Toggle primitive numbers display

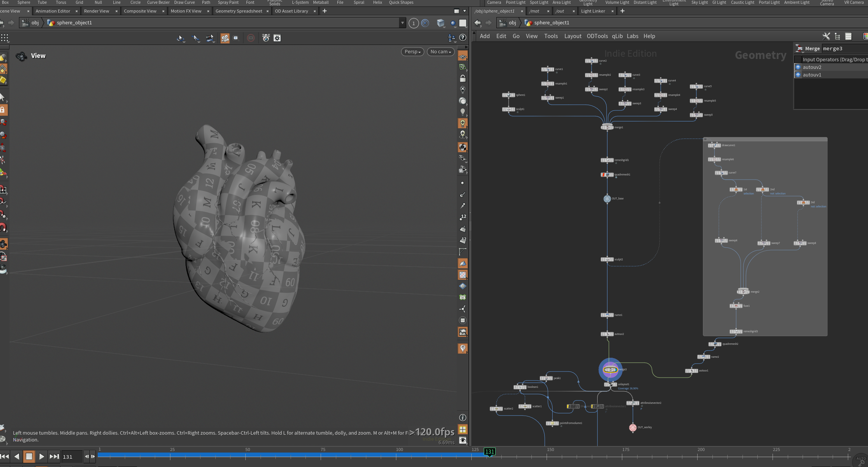(x=463, y=240)
